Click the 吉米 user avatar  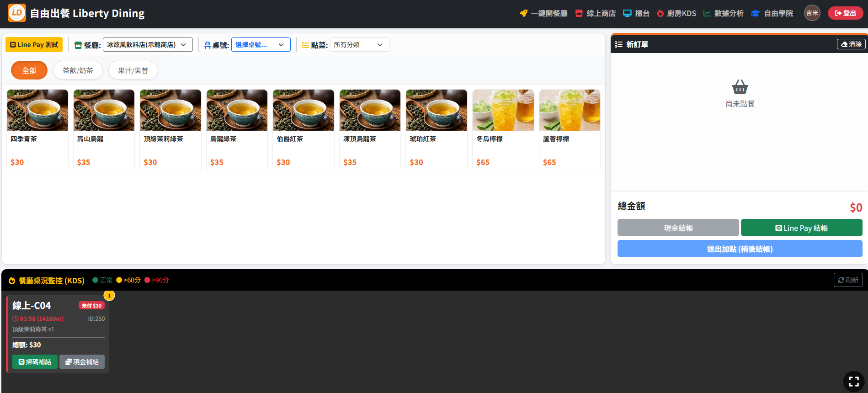pyautogui.click(x=812, y=13)
